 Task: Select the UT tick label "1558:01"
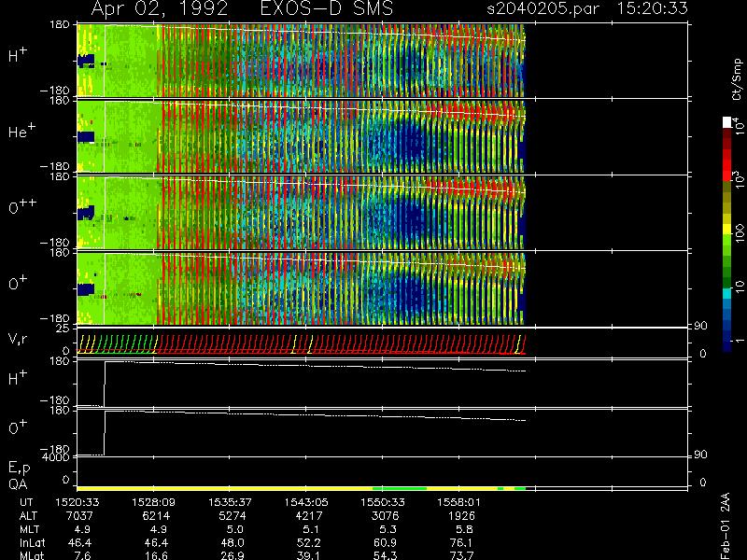point(459,502)
